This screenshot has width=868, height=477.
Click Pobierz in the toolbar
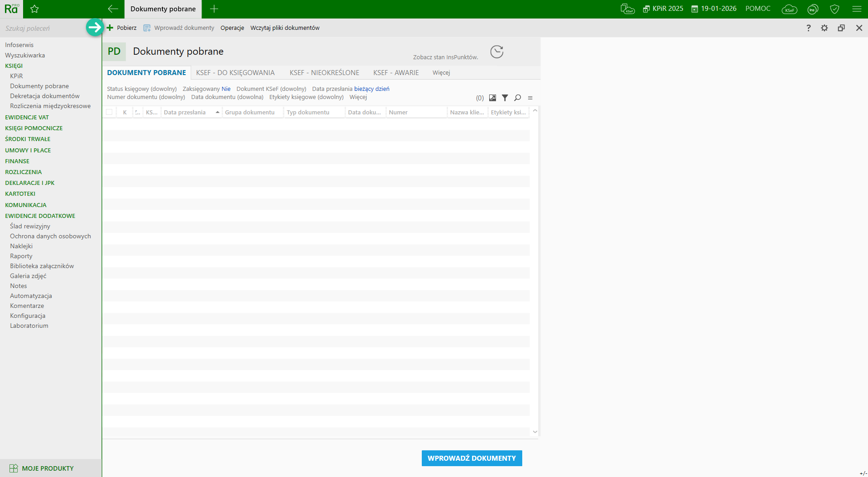122,28
